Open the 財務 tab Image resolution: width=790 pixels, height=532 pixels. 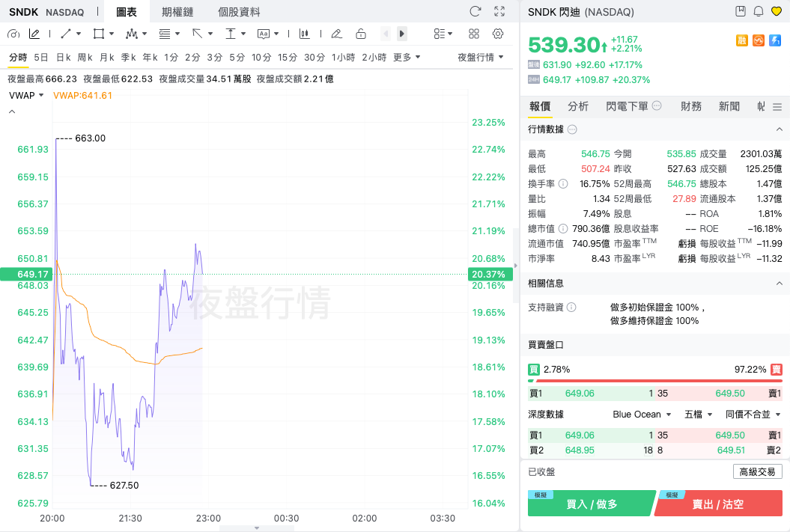[691, 106]
